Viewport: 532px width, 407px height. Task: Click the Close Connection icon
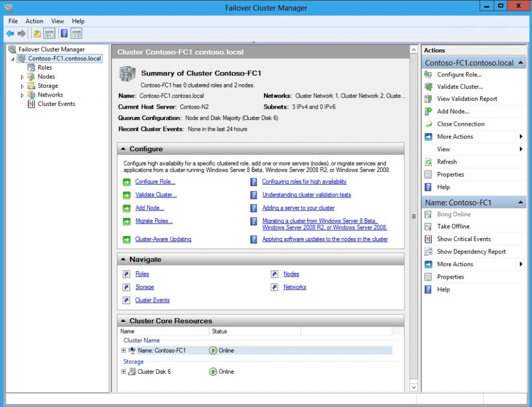[x=428, y=124]
